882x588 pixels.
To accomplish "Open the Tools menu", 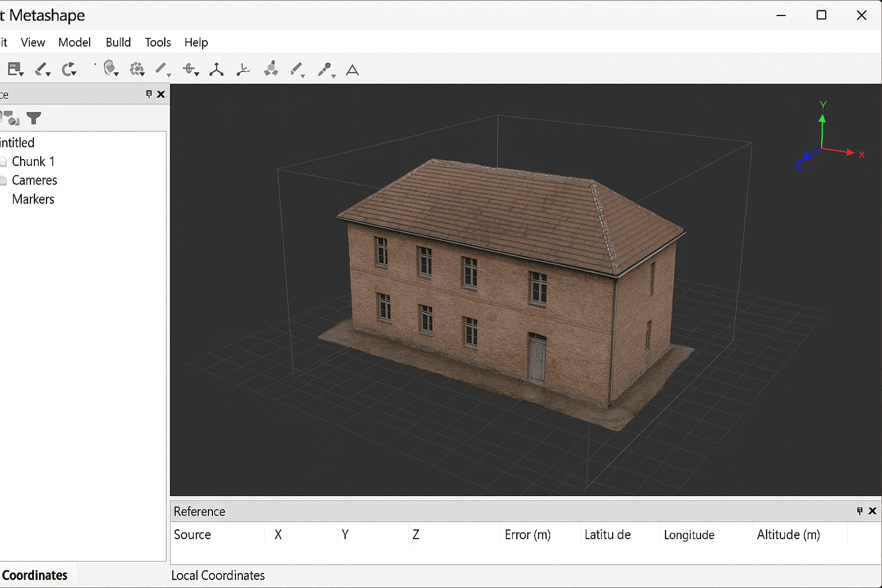I will [x=158, y=42].
